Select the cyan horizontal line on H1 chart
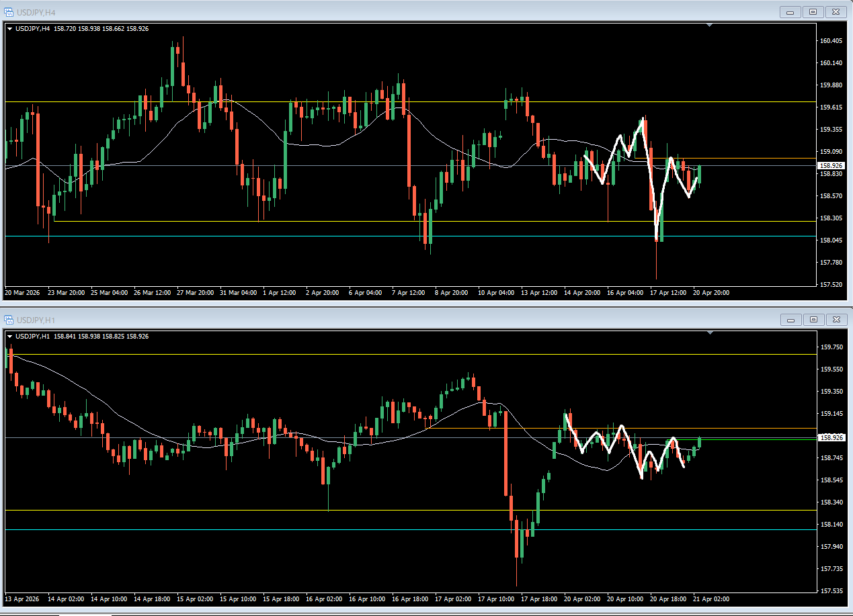Viewport: 853px width, 616px height. pyautogui.click(x=410, y=529)
